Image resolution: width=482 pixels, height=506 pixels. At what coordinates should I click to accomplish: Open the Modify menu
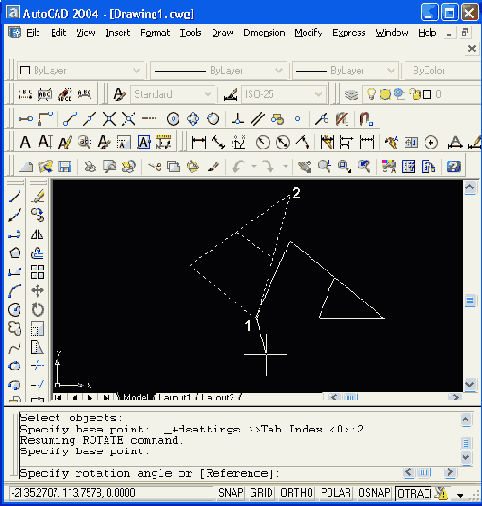(308, 33)
